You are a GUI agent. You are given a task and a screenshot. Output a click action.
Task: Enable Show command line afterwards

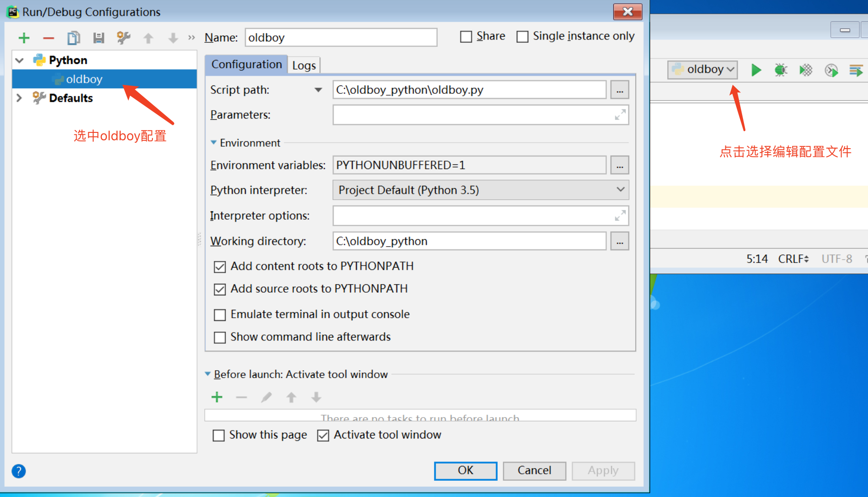[x=220, y=337]
